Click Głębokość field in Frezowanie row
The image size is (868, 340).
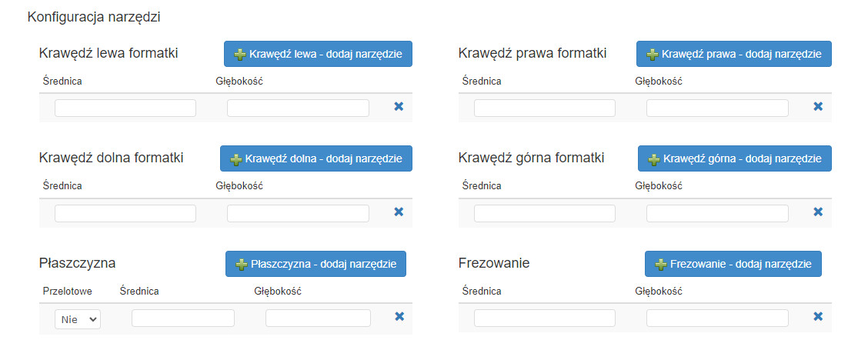(717, 318)
